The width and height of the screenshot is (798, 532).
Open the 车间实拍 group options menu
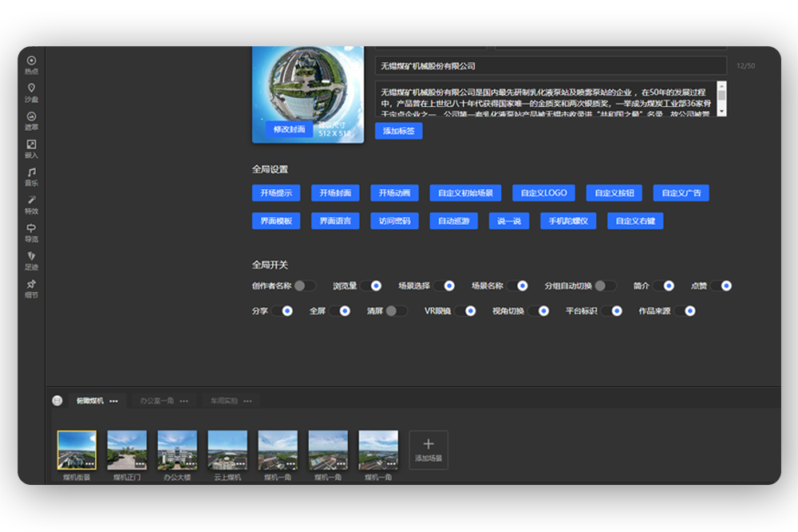pyautogui.click(x=247, y=400)
